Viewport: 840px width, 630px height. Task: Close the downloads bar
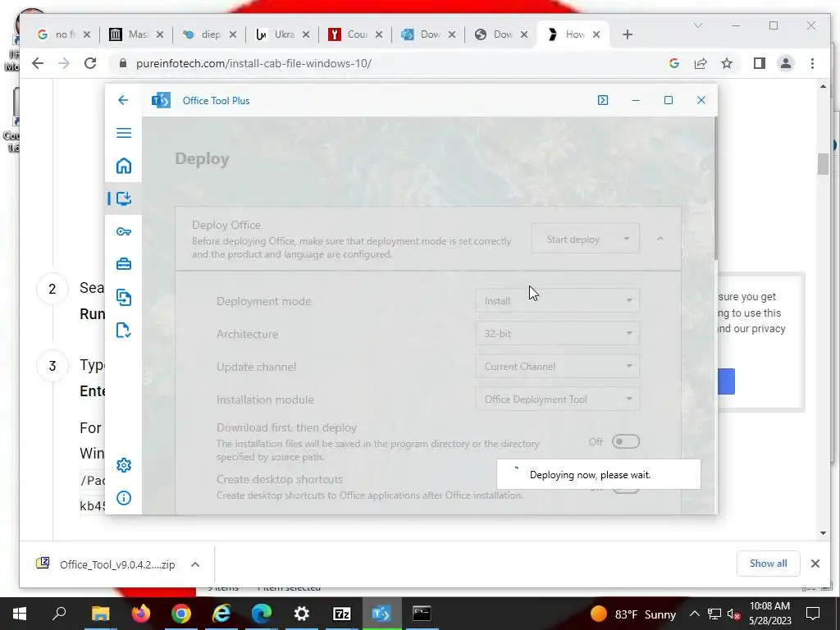coord(815,564)
